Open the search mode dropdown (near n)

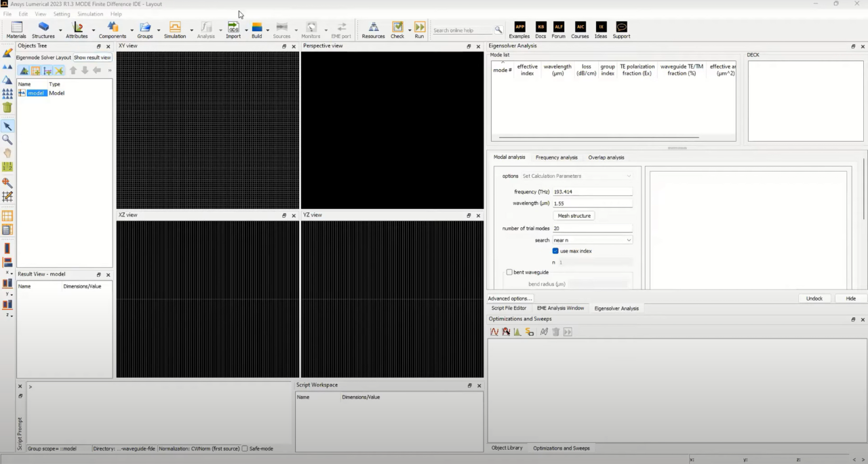pyautogui.click(x=593, y=240)
